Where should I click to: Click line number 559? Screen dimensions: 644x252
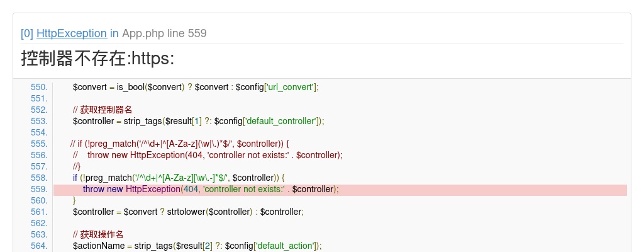(x=39, y=189)
